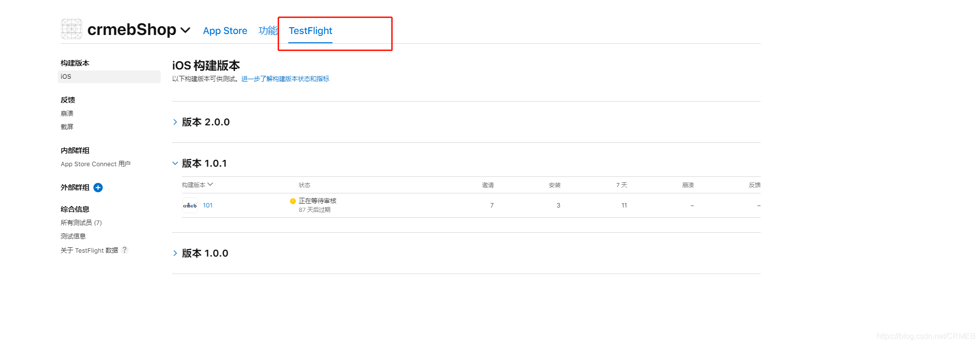Sort by 构建版本 column header
The height and width of the screenshot is (345, 980).
click(x=198, y=185)
